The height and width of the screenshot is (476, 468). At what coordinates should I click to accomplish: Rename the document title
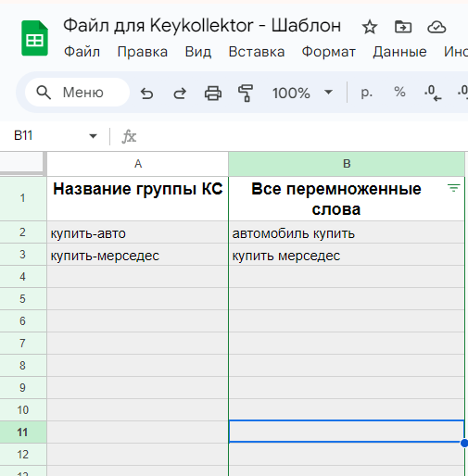(202, 26)
